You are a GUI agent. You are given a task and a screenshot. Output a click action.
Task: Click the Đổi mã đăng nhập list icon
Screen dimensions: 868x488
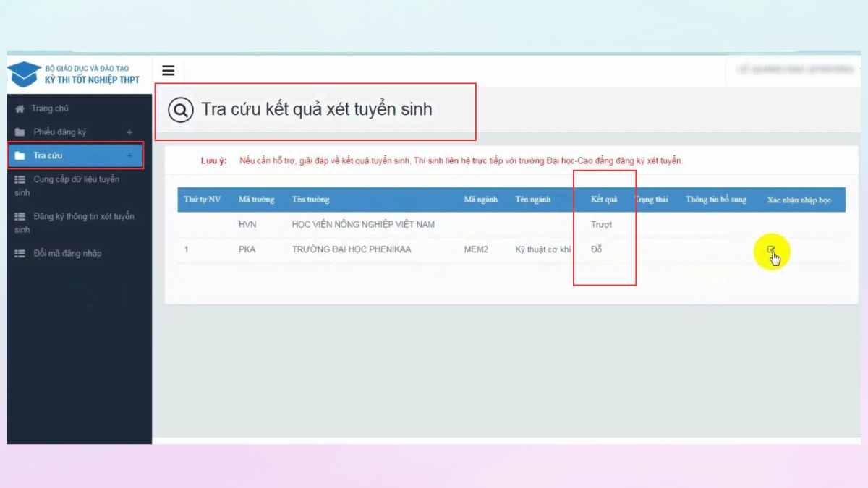point(20,254)
